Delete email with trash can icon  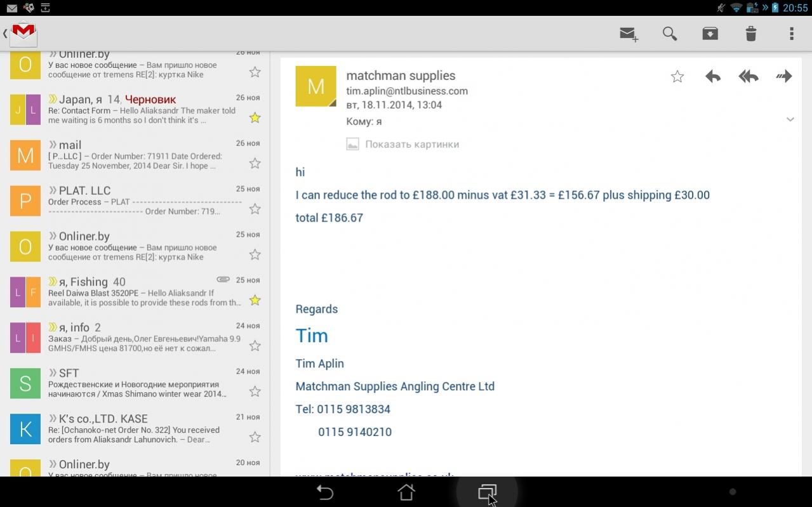coord(750,34)
